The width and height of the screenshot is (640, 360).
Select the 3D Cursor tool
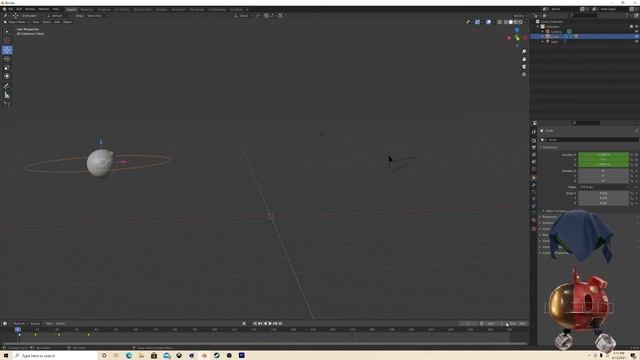click(x=7, y=40)
